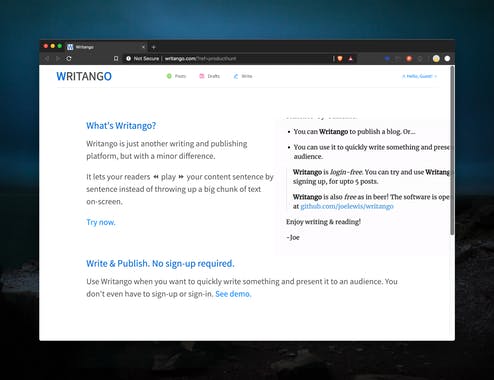
Task: Close the Writango tab
Action: coord(143,47)
